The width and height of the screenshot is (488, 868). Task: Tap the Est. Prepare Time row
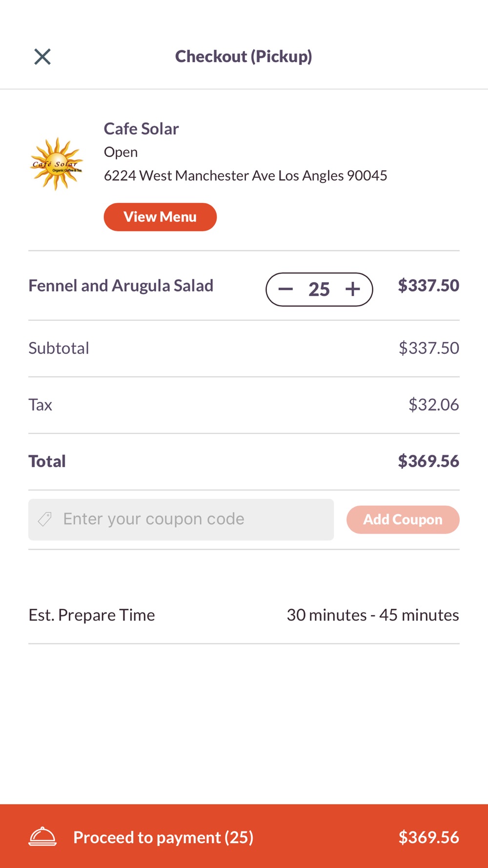[x=244, y=615]
